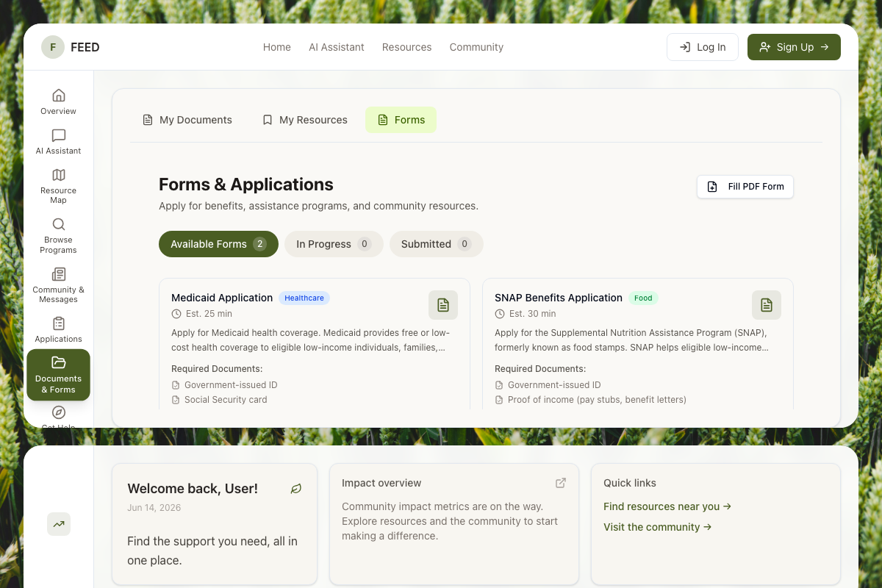Click the Food tag badge
This screenshot has height=588, width=882.
(x=643, y=298)
